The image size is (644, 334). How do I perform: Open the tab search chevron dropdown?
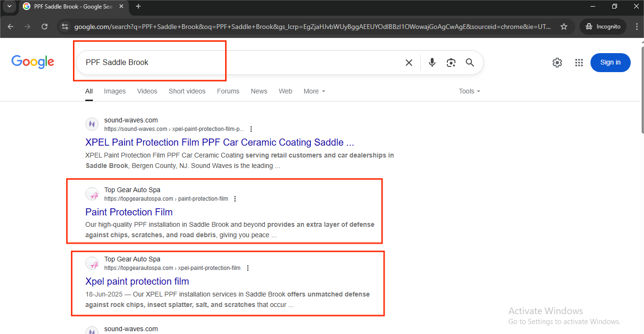(x=9, y=6)
